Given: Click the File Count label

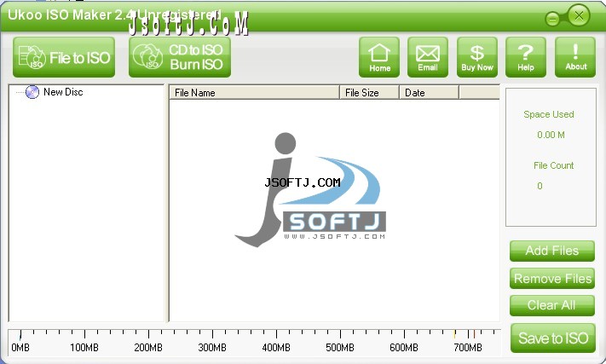Looking at the screenshot, I should pyautogui.click(x=553, y=165).
